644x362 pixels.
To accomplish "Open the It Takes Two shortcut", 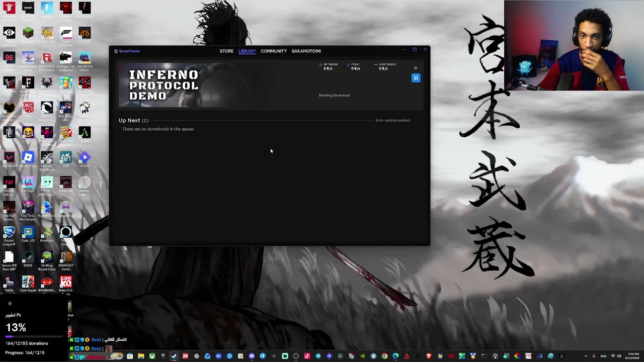I will pos(47,36).
